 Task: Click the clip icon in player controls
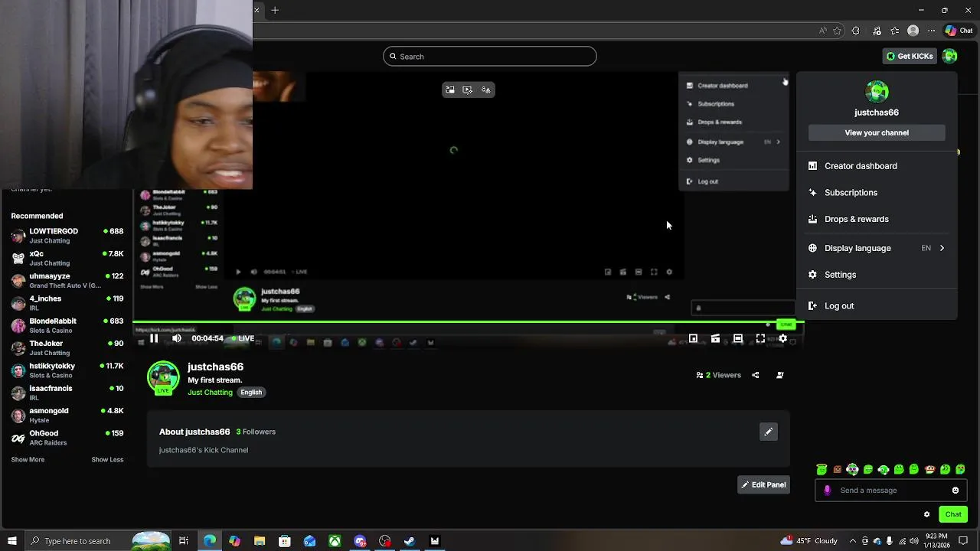715,338
